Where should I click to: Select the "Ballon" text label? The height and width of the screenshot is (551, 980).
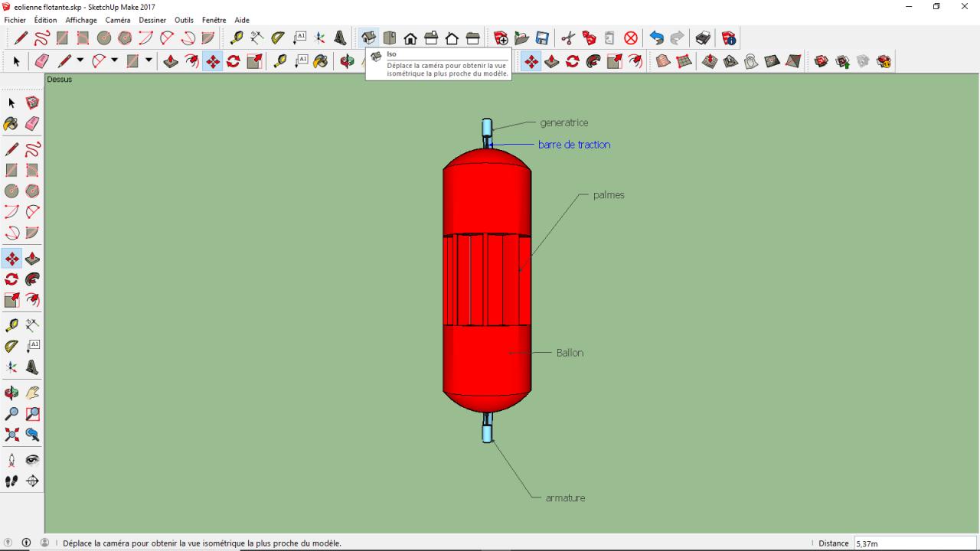pyautogui.click(x=570, y=353)
